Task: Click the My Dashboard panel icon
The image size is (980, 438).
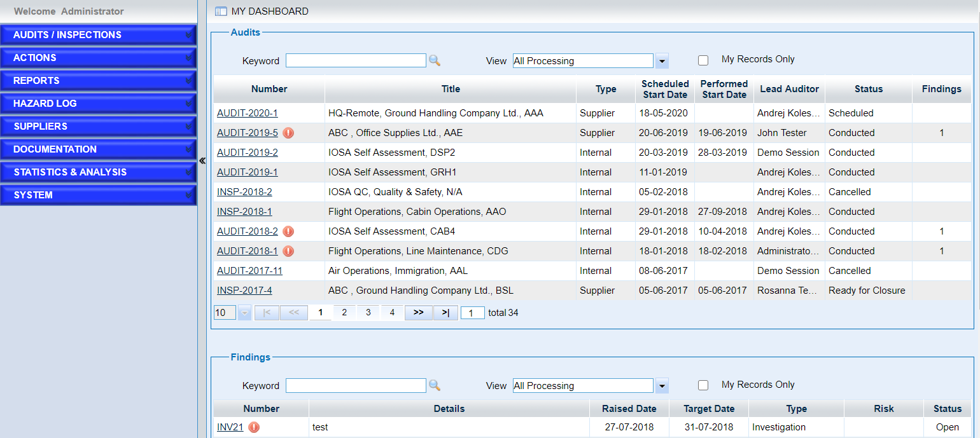Action: [221, 11]
